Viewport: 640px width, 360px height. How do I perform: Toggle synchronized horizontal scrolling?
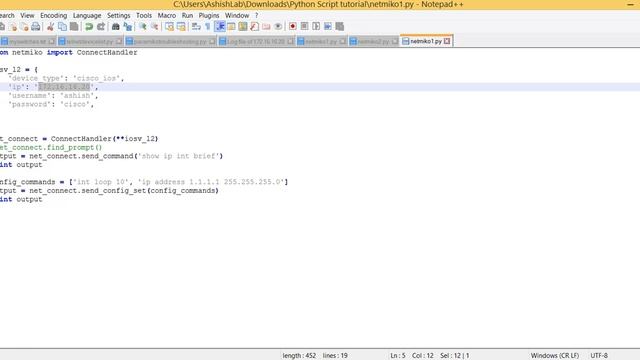[x=181, y=27]
